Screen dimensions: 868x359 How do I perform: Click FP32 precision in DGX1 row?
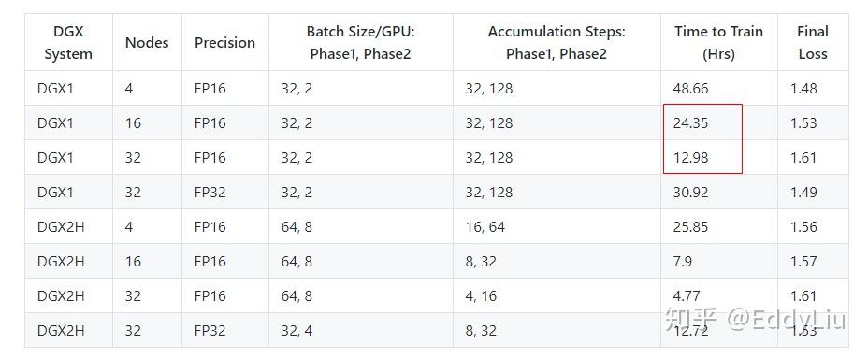[x=210, y=192]
